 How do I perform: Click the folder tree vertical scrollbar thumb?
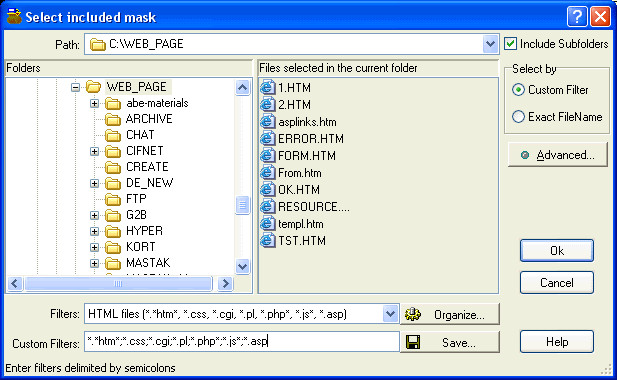click(x=242, y=205)
